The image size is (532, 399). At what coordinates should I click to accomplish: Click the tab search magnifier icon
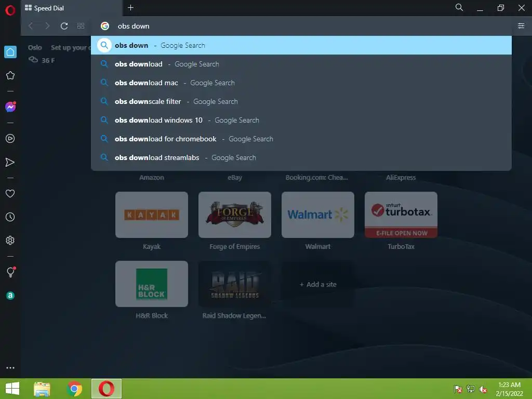tap(459, 7)
